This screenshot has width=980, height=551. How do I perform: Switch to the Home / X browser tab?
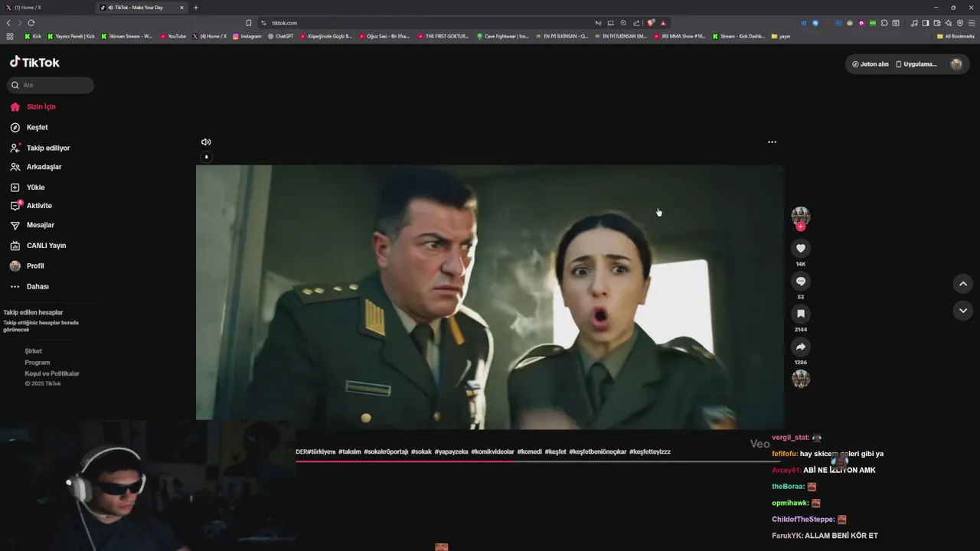pyautogui.click(x=46, y=8)
